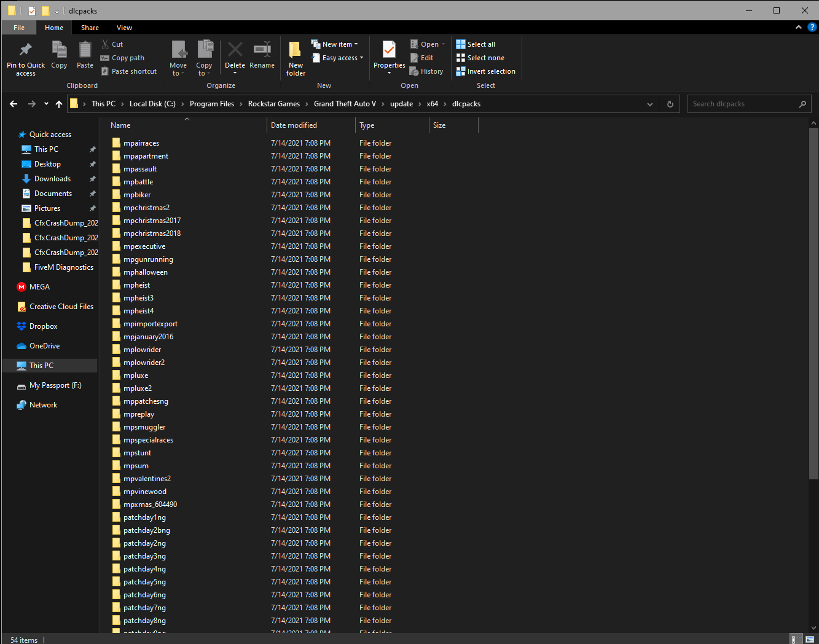
Task: Click the Delete X icon in ribbon
Action: (235, 50)
